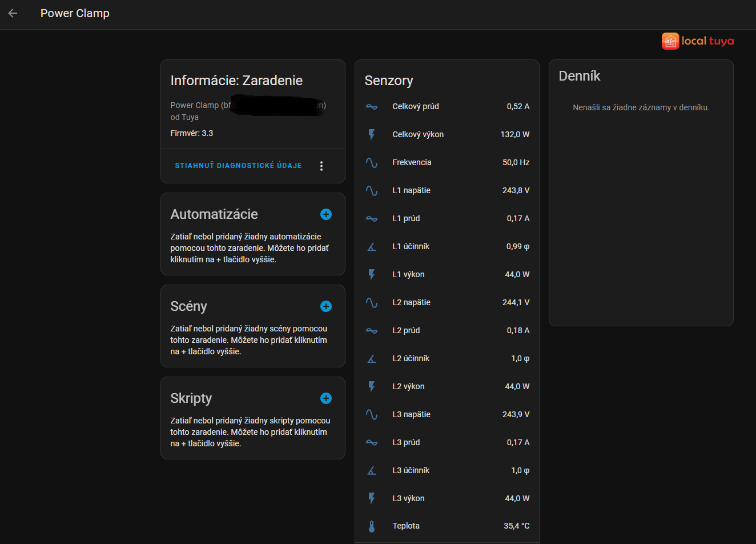This screenshot has width=756, height=544.
Task: Click the L1 účinník angle icon
Action: click(x=372, y=246)
